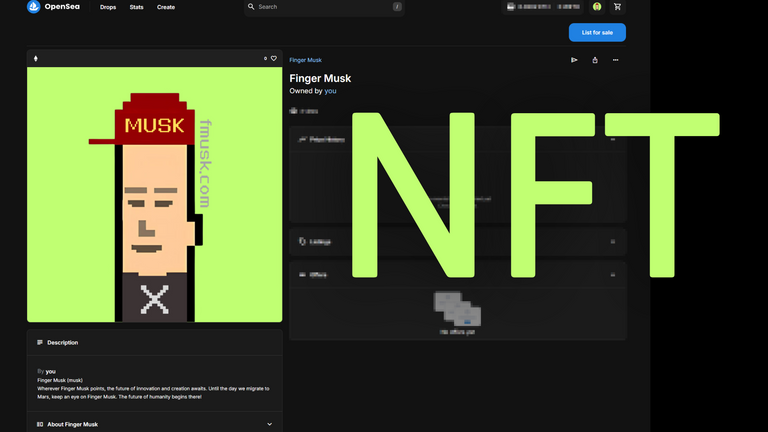The width and height of the screenshot is (768, 432).
Task: Favorite the NFT with the heart icon
Action: point(274,58)
